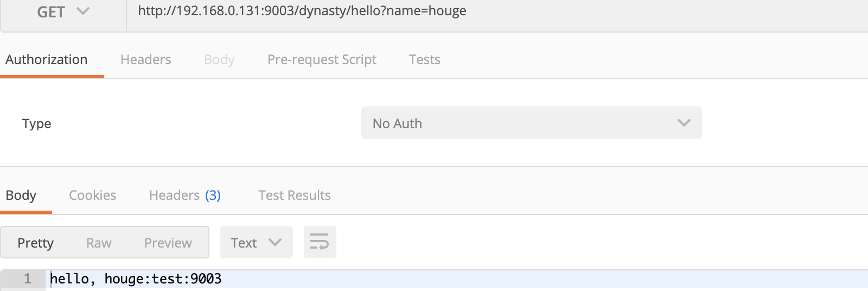Open response Headers (3) tab
This screenshot has height=291, width=868.
[185, 195]
